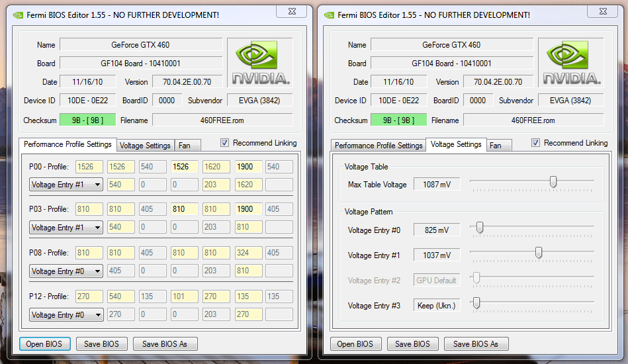This screenshot has width=628, height=364.
Task: Click the NVIDIA logo in the left window
Action: pyautogui.click(x=261, y=62)
